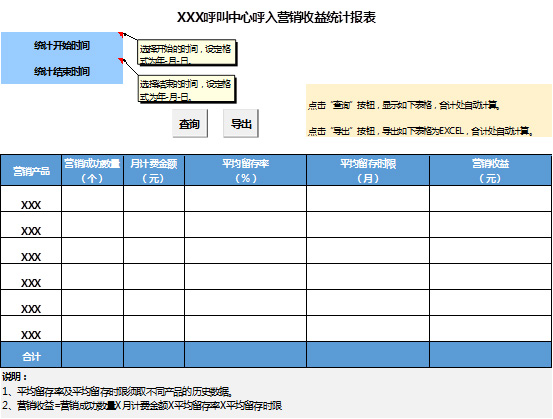
Task: Click the 导出 button
Action: tap(241, 123)
